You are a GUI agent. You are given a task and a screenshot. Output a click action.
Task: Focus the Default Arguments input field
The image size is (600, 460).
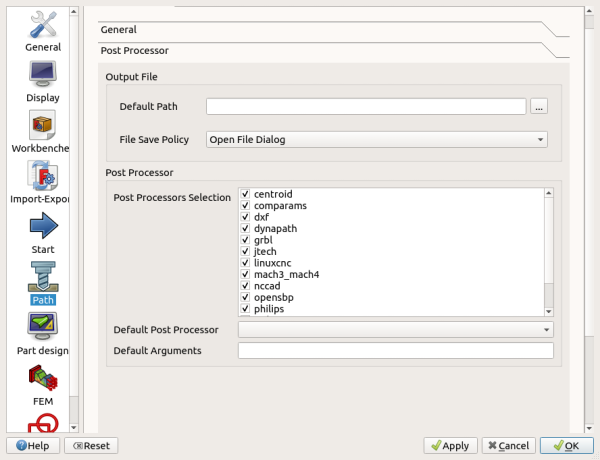(x=396, y=351)
